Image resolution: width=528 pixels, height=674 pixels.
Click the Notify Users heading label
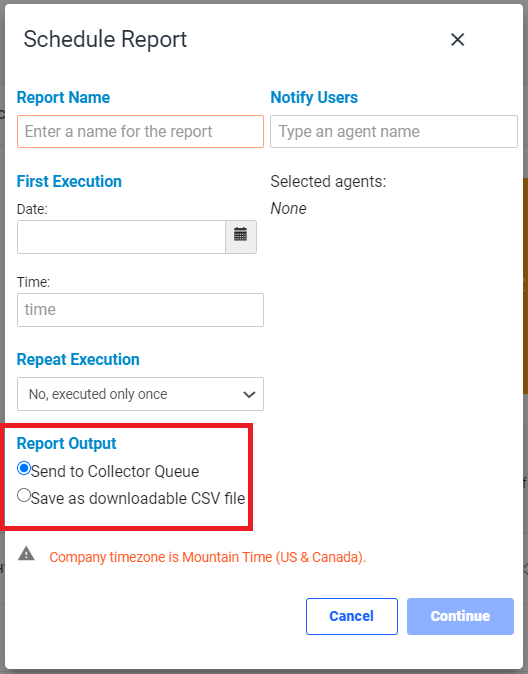coord(314,98)
